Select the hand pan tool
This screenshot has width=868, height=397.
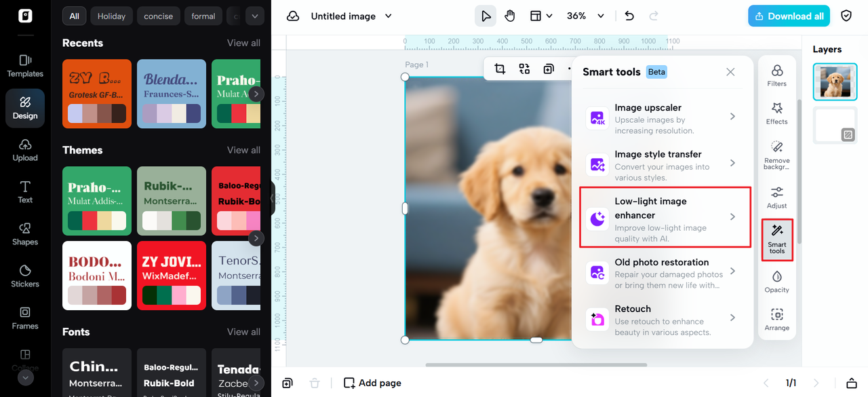(x=510, y=16)
